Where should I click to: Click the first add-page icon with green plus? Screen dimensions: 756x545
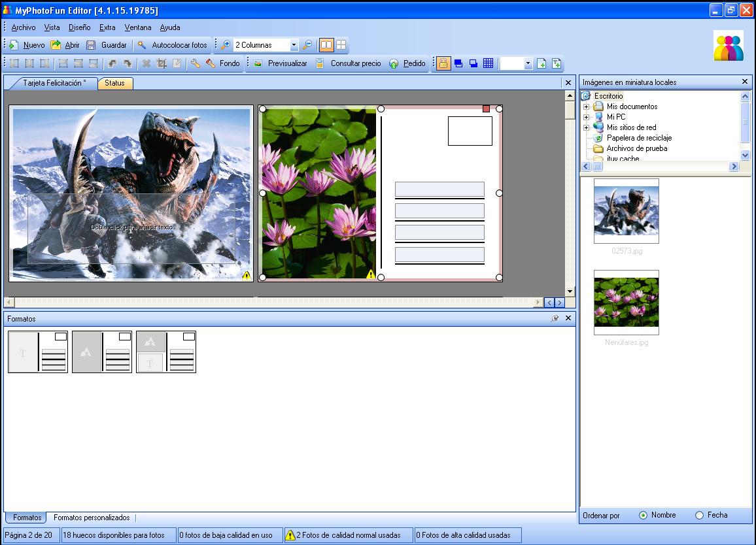pos(541,63)
